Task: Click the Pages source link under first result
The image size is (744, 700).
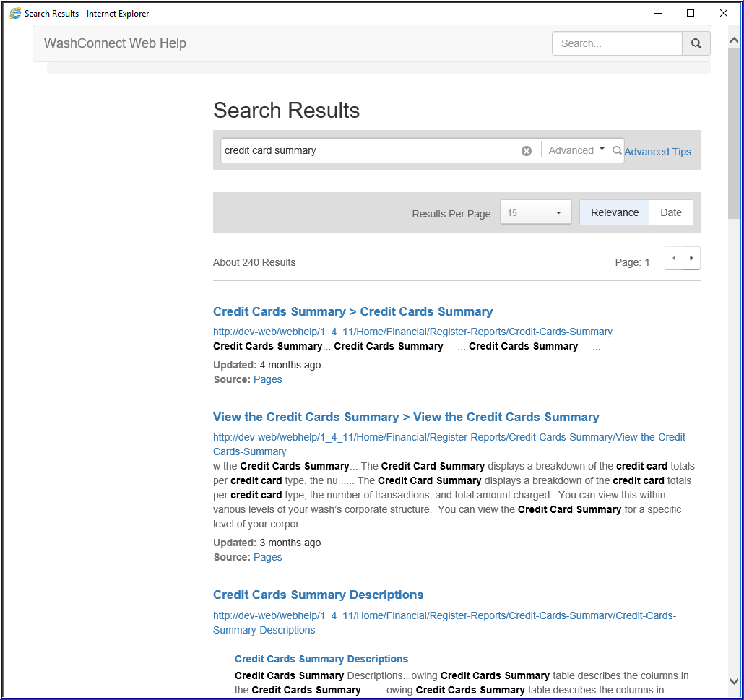Action: (x=267, y=379)
